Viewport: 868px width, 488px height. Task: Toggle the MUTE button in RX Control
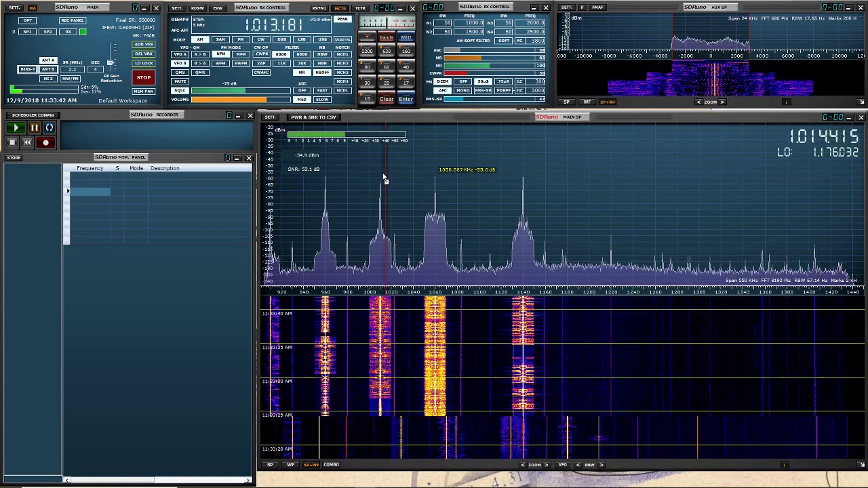[180, 81]
